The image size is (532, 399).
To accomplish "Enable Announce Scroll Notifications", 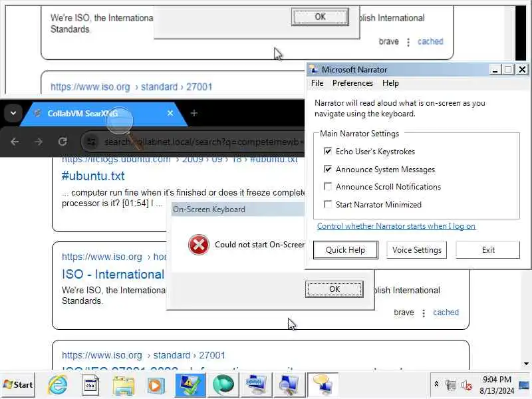I will [x=327, y=186].
